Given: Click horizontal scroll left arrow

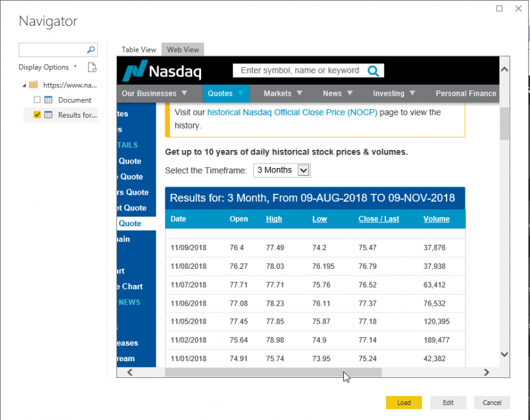Looking at the screenshot, I should (130, 372).
